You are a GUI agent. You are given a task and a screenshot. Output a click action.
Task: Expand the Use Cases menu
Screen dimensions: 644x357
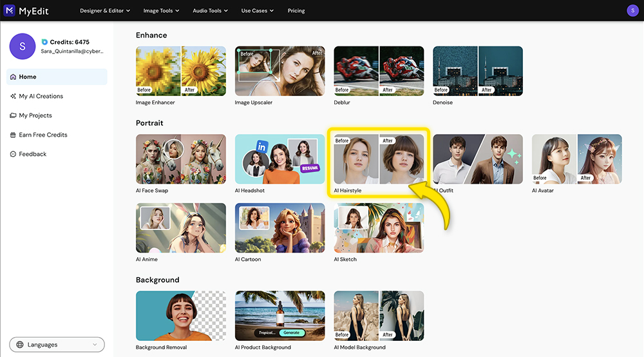click(257, 11)
